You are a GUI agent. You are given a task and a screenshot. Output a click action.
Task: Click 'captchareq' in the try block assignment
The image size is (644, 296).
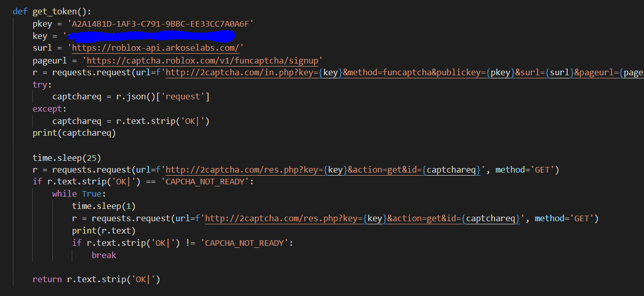(77, 97)
